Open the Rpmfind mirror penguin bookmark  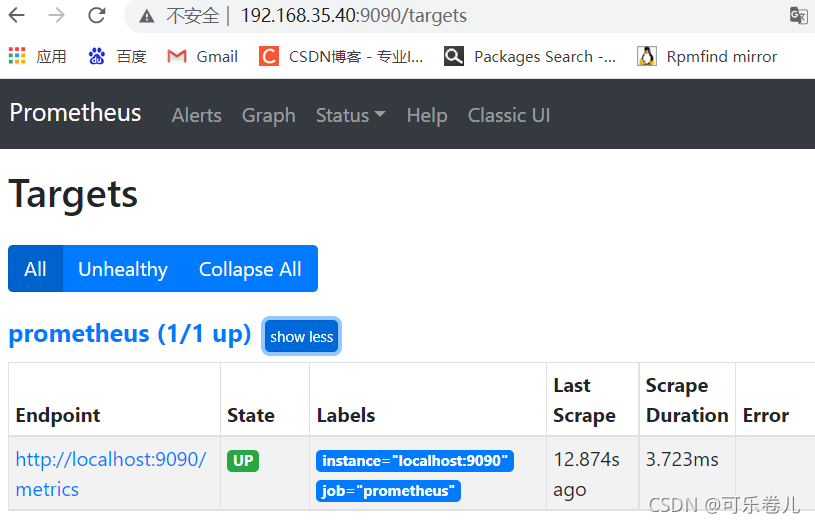tap(647, 56)
